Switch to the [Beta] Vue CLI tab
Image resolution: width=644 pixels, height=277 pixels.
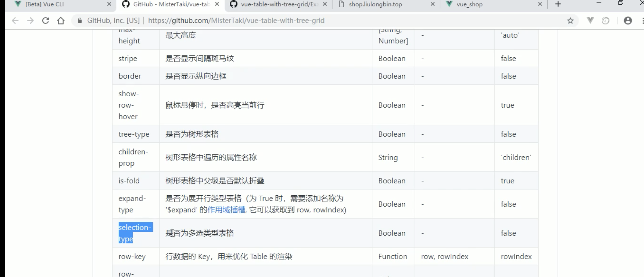pos(60,4)
